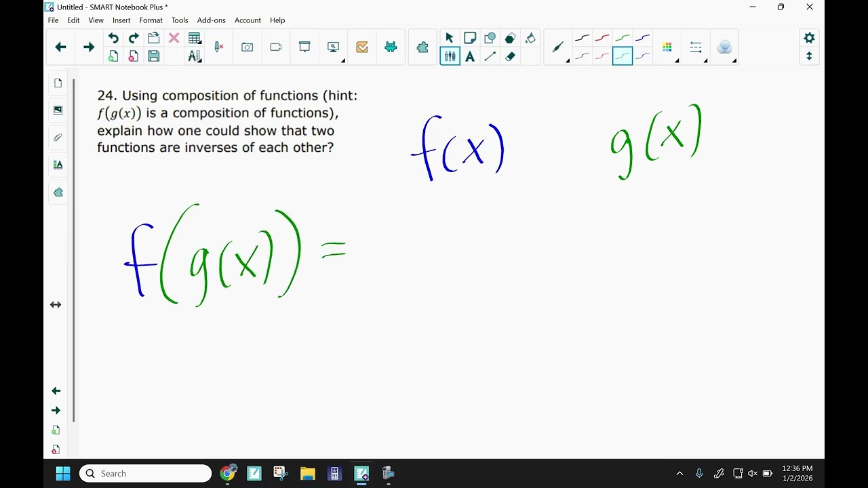The width and height of the screenshot is (868, 488).
Task: Open the Format menu
Action: (x=151, y=20)
